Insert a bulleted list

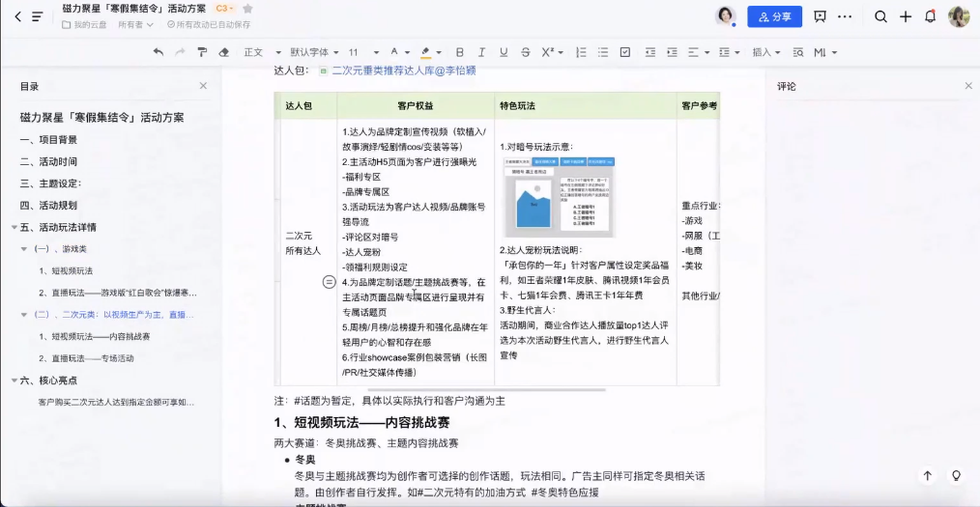pos(603,52)
